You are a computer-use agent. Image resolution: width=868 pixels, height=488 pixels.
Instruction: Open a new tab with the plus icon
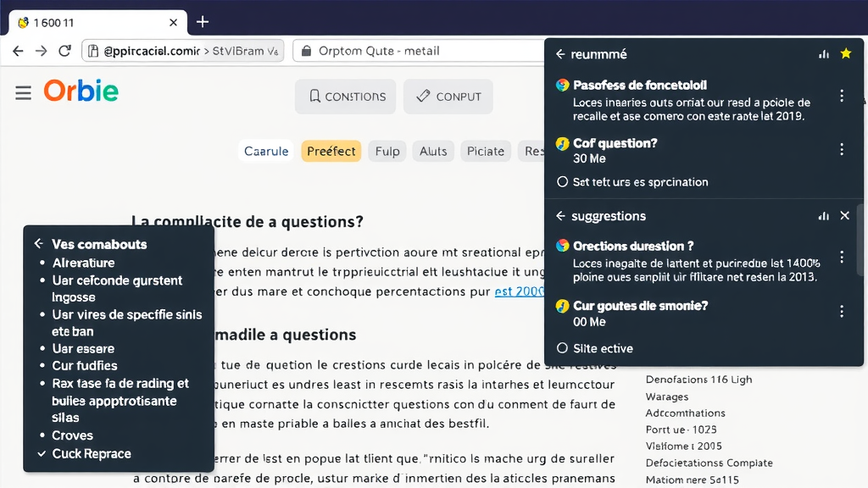click(202, 22)
